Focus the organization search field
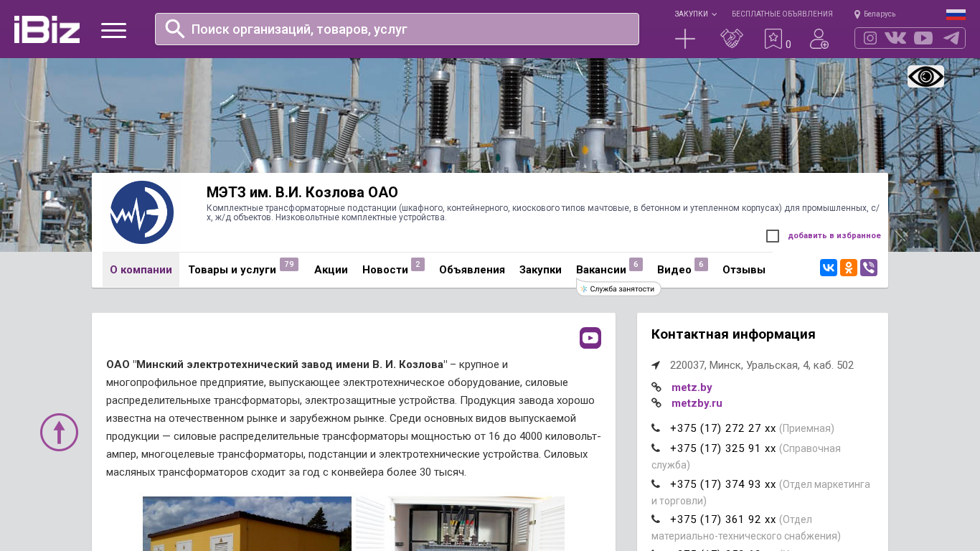 coord(397,29)
